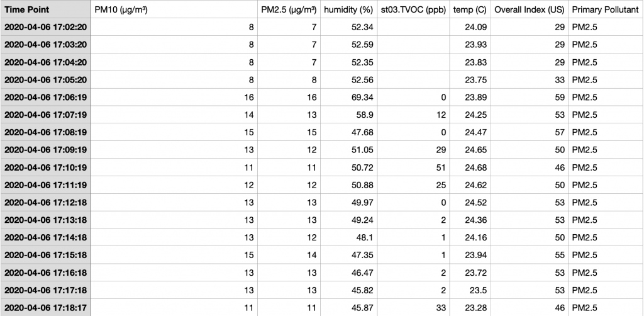This screenshot has height=316, width=644.
Task: Click the temp (C) column header
Action: point(470,10)
